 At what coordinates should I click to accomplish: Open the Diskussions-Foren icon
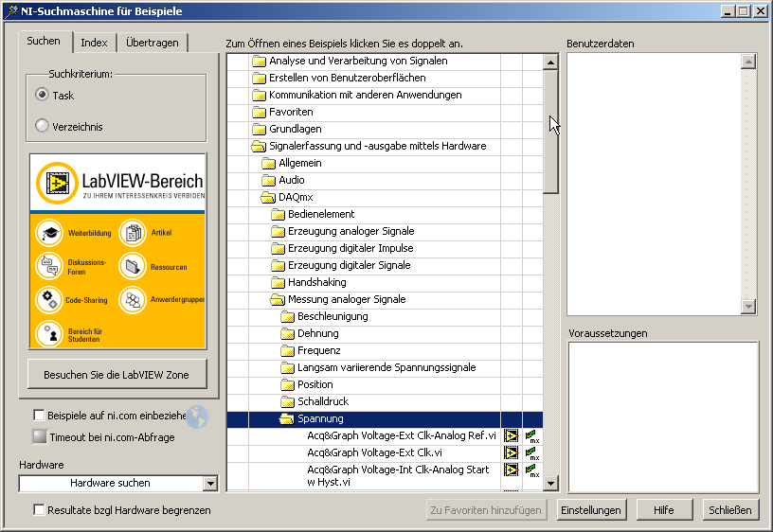pos(49,266)
